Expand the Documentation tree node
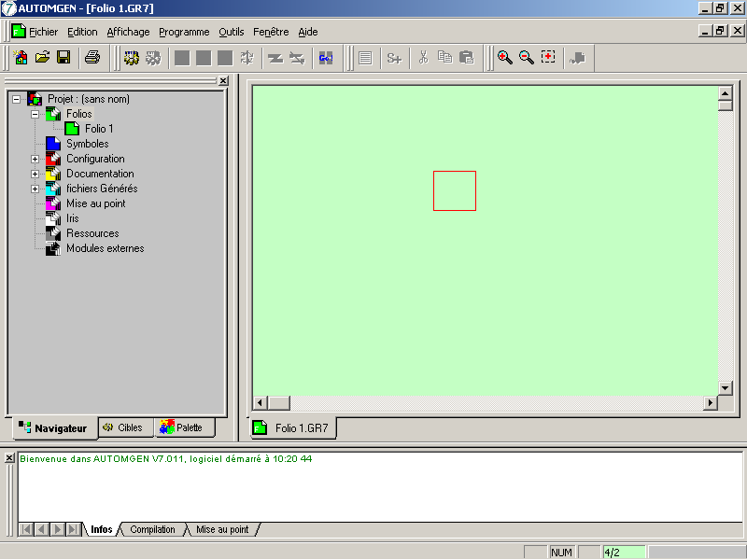Screen dimensions: 747x560 pos(35,174)
